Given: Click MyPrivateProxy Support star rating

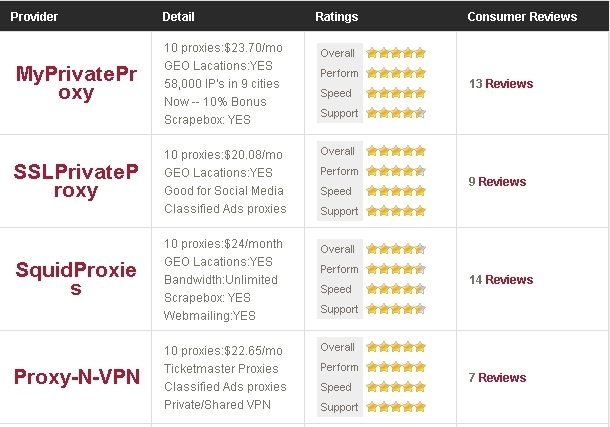Looking at the screenshot, I should click(396, 113).
